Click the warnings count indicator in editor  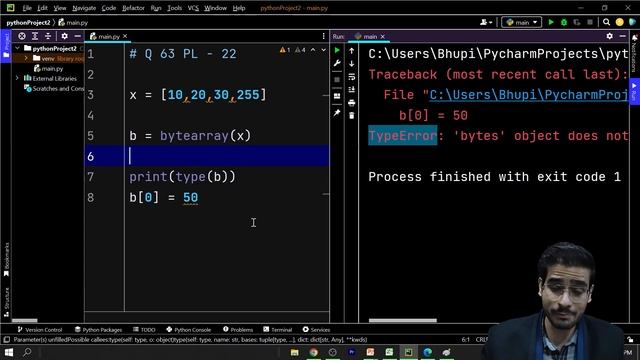pyautogui.click(x=292, y=50)
